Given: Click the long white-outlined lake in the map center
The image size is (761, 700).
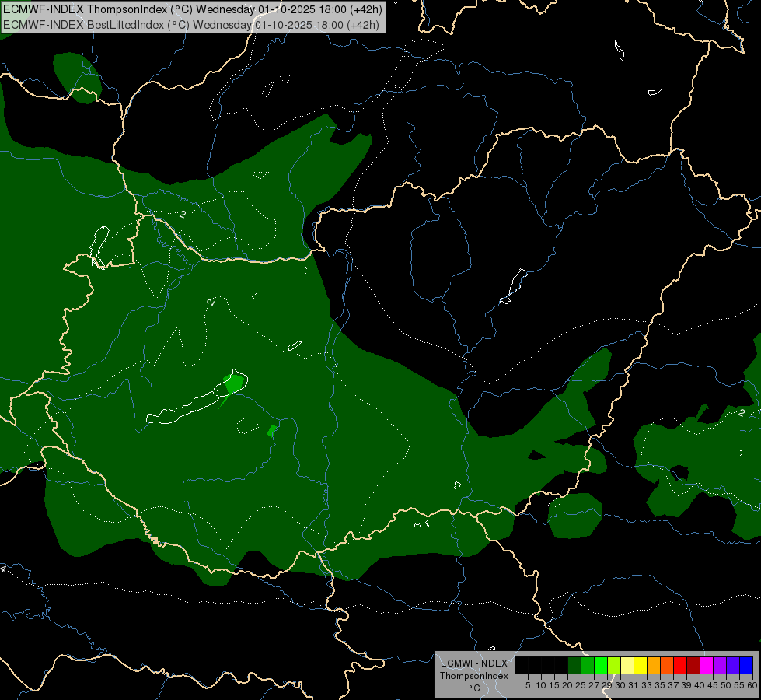Looking at the screenshot, I should coord(197,398).
